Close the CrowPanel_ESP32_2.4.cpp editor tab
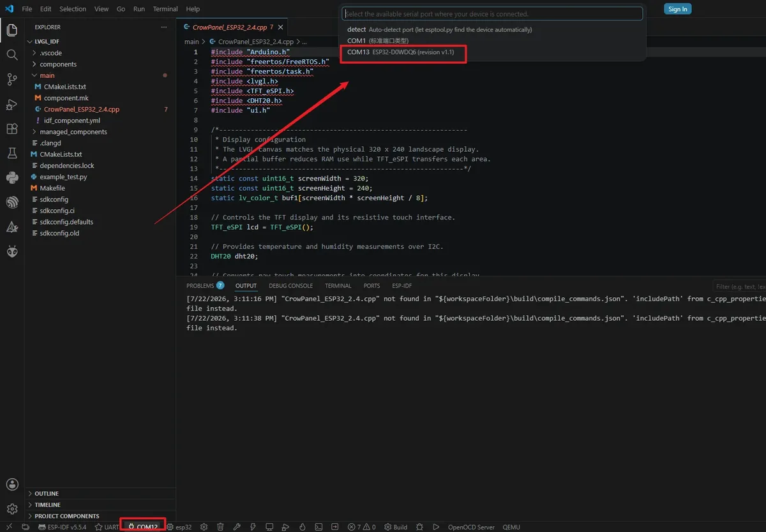The width and height of the screenshot is (766, 532). [280, 27]
